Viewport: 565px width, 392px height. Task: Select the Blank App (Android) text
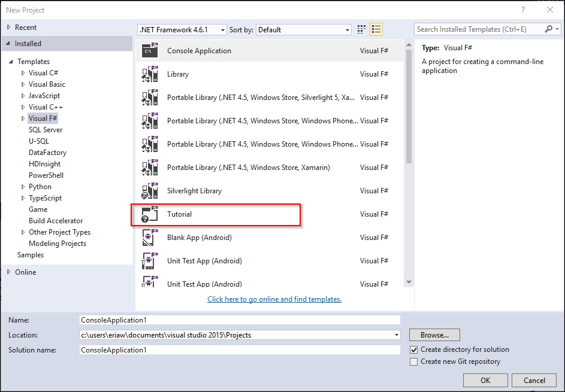(200, 238)
